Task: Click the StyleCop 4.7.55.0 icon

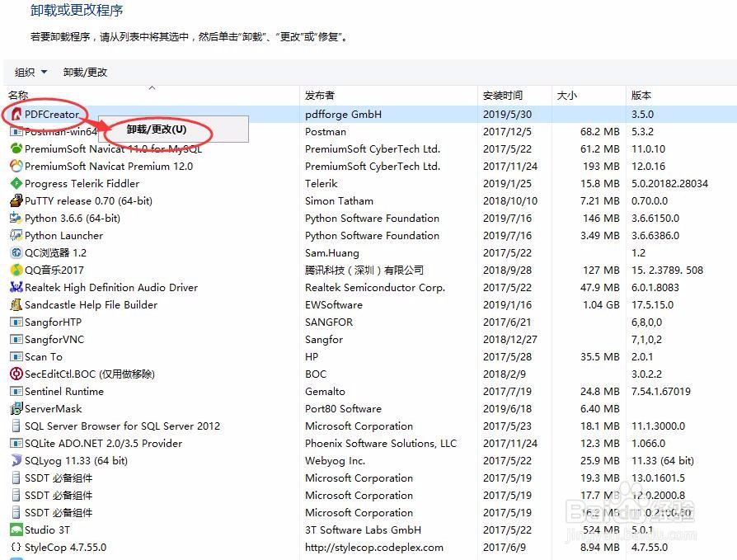Action: point(16,548)
